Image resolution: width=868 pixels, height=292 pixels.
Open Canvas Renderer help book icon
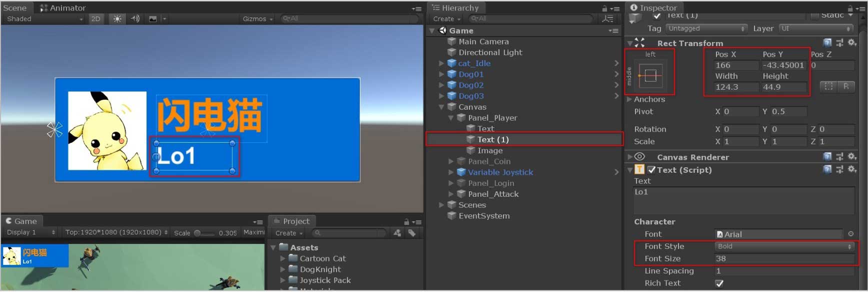click(x=827, y=157)
